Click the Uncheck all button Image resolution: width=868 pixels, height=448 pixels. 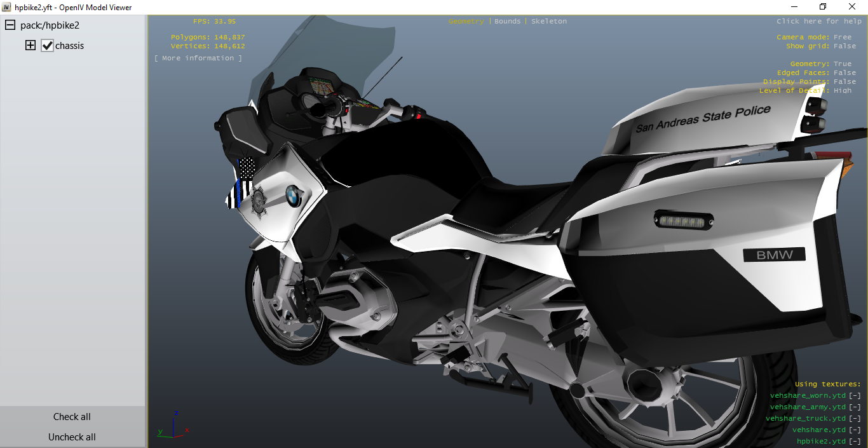72,437
